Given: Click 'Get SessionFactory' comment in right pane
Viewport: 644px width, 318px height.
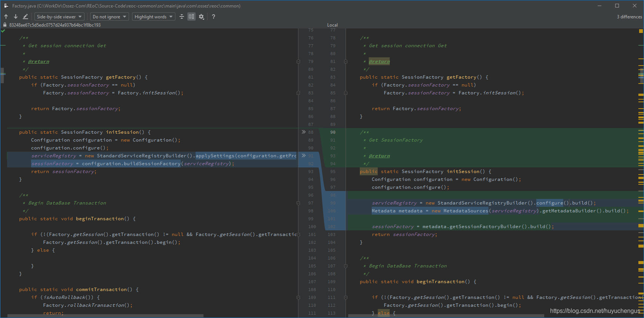Looking at the screenshot, I should (x=396, y=140).
